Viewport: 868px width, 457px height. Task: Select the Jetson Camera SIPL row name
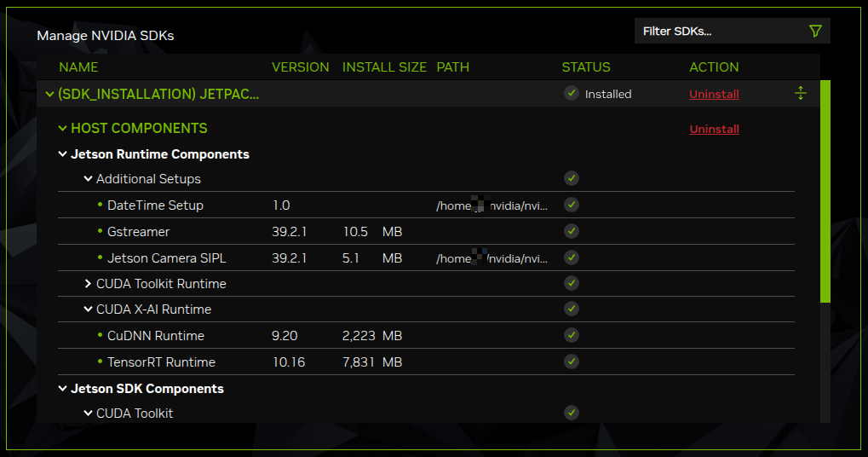[x=167, y=258]
